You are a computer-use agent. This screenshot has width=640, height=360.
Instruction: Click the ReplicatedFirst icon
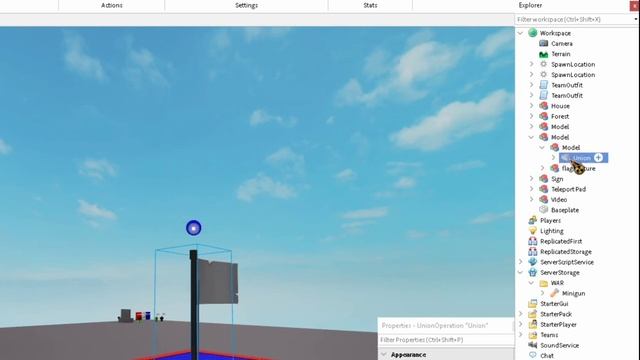(x=532, y=241)
